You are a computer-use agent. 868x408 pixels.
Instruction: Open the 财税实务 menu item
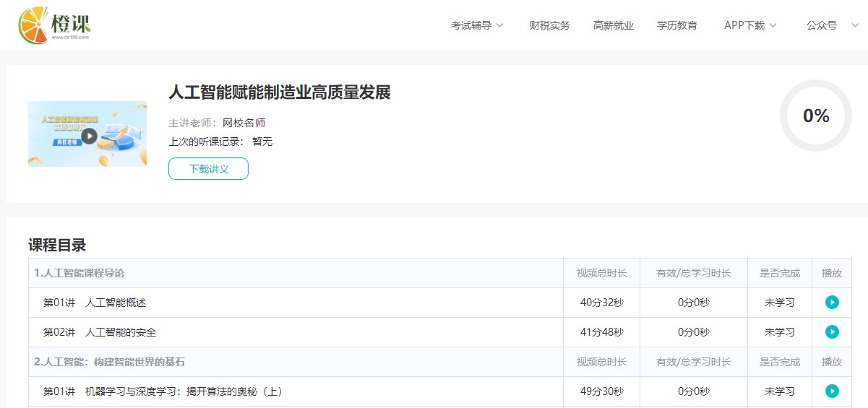click(x=549, y=25)
